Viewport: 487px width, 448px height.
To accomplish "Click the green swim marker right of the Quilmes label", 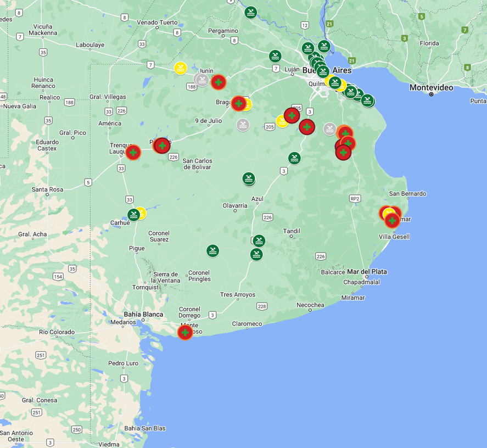I will (x=335, y=83).
